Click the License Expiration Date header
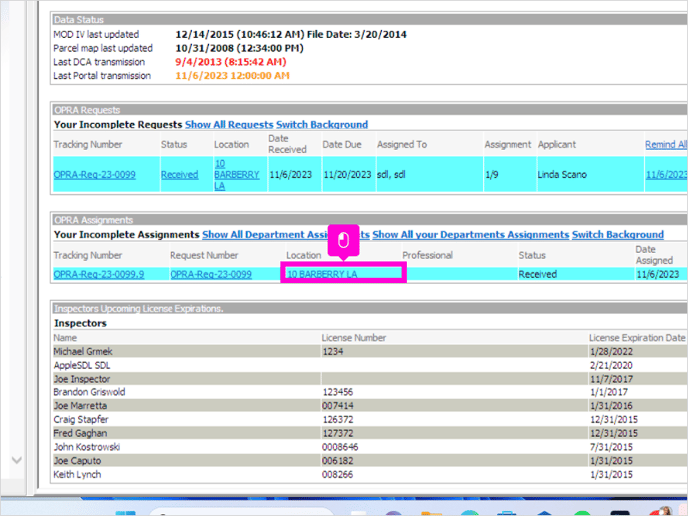The image size is (688, 516). [637, 338]
